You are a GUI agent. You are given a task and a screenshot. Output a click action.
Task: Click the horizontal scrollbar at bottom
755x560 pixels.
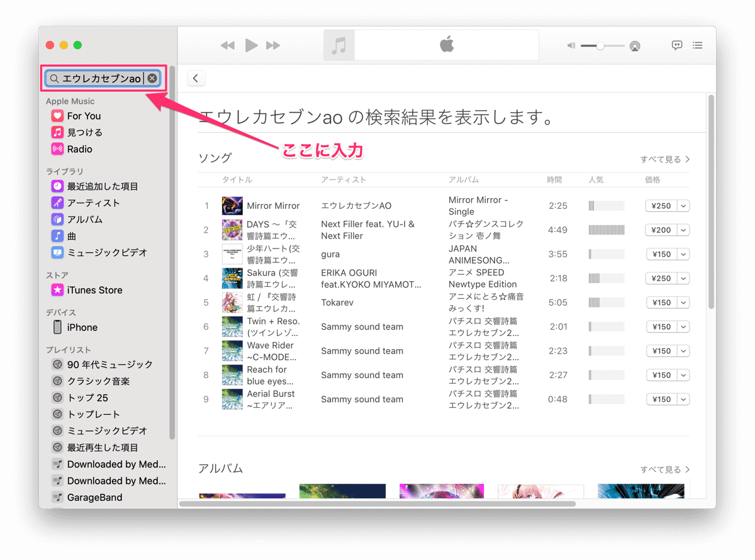click(x=377, y=503)
